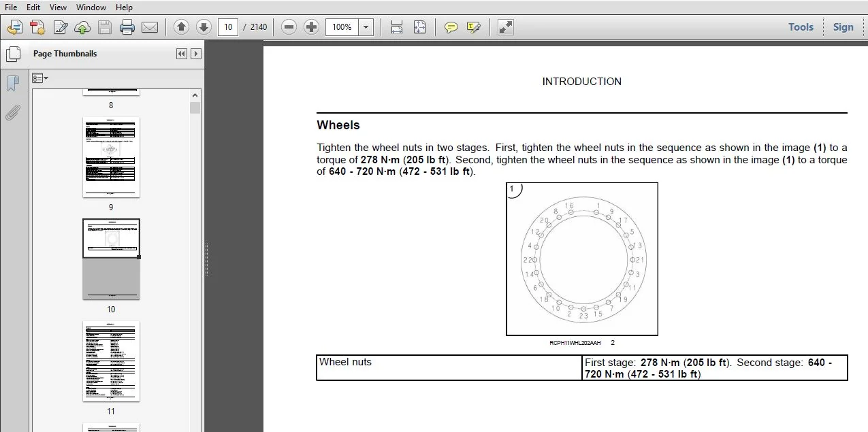Open the Edit menu
The width and height of the screenshot is (868, 432).
point(33,7)
